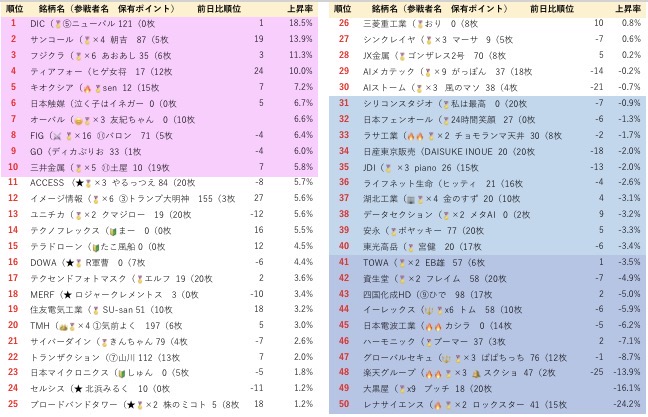The width and height of the screenshot is (648, 417).
Task: Select the rank 50 レナサイエンス entry
Action: point(487,405)
